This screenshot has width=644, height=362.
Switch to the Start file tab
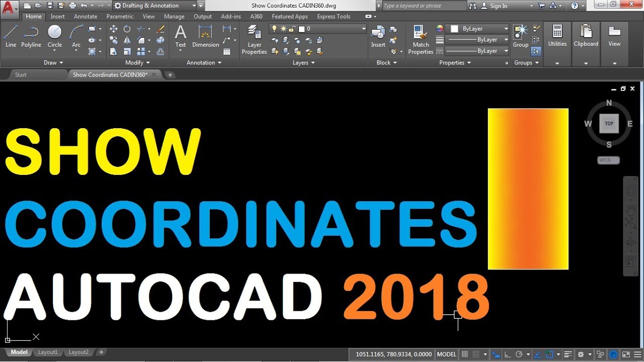[x=21, y=75]
